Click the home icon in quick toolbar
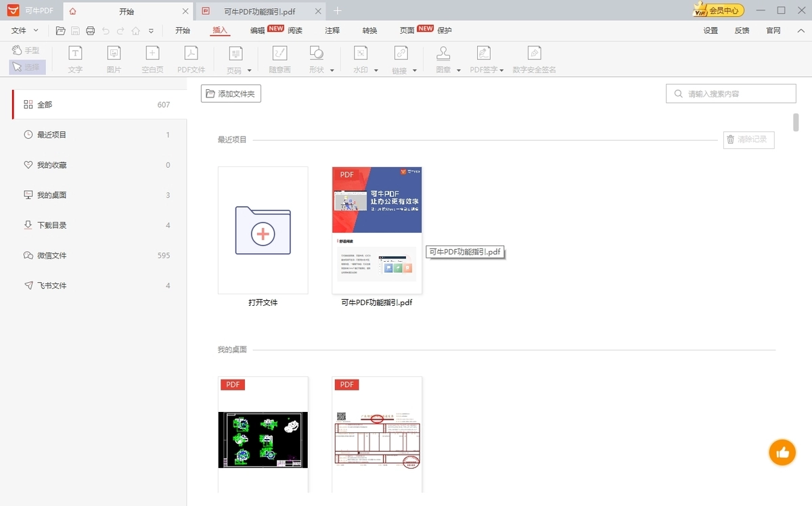Image resolution: width=812 pixels, height=506 pixels. 136,30
